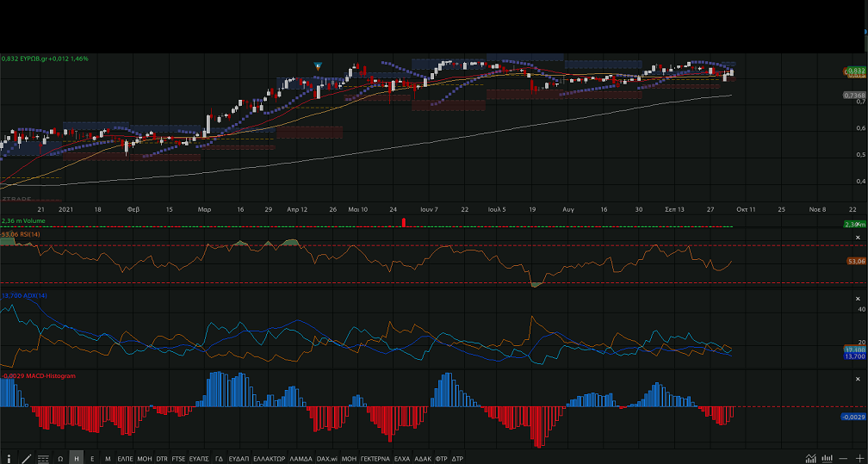Screen dimensions: 868x464
Task: Select the H daily timeframe button
Action: point(77,459)
